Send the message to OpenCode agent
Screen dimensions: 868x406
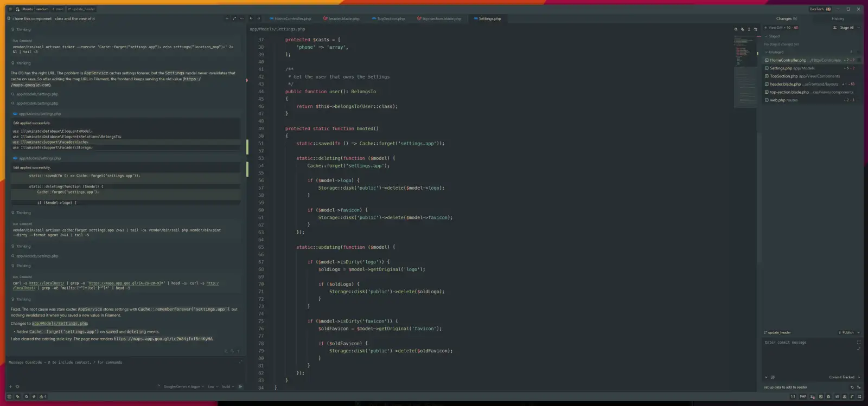240,386
